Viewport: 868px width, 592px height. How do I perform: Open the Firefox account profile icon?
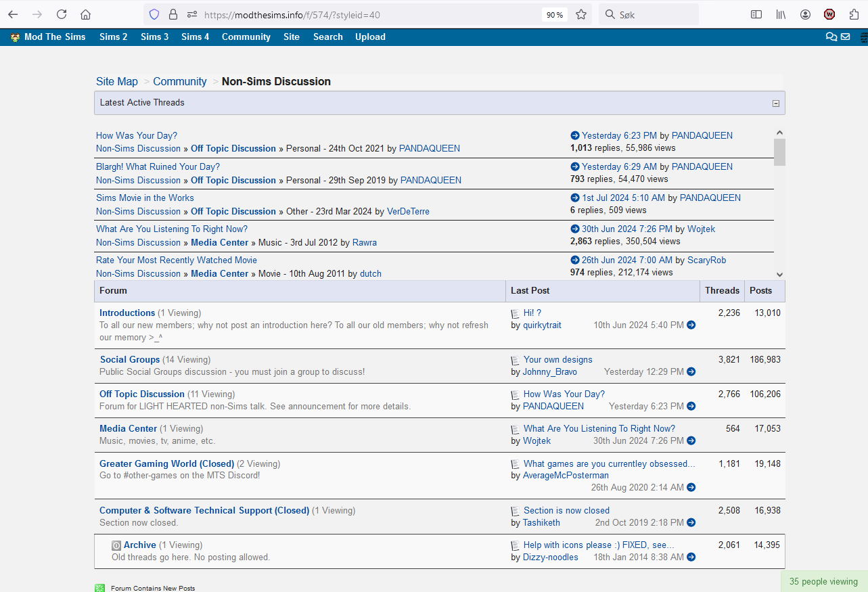coord(805,14)
